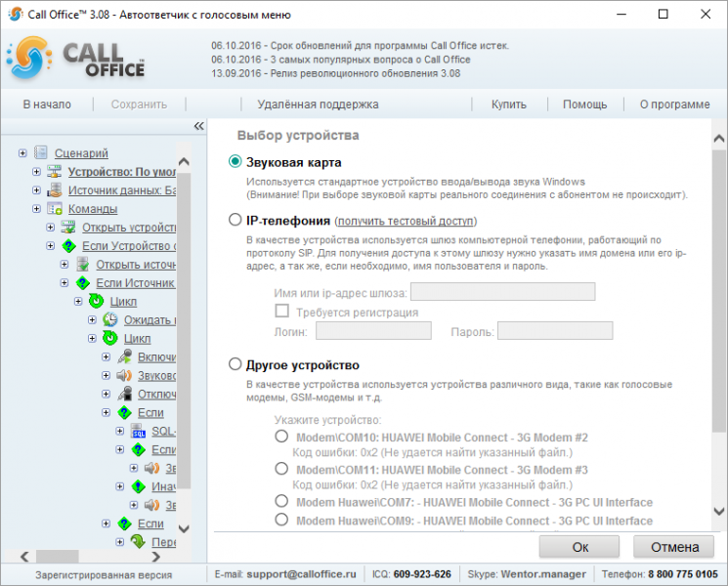The image size is (728, 586).
Task: Open the получить тестовый доступ link
Action: (x=406, y=221)
